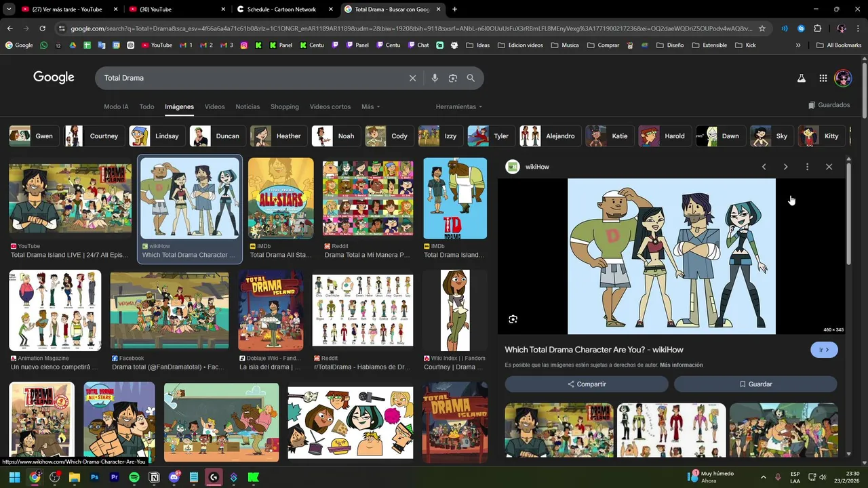The image size is (868, 488).
Task: Open Discord from the taskbar
Action: click(x=174, y=477)
